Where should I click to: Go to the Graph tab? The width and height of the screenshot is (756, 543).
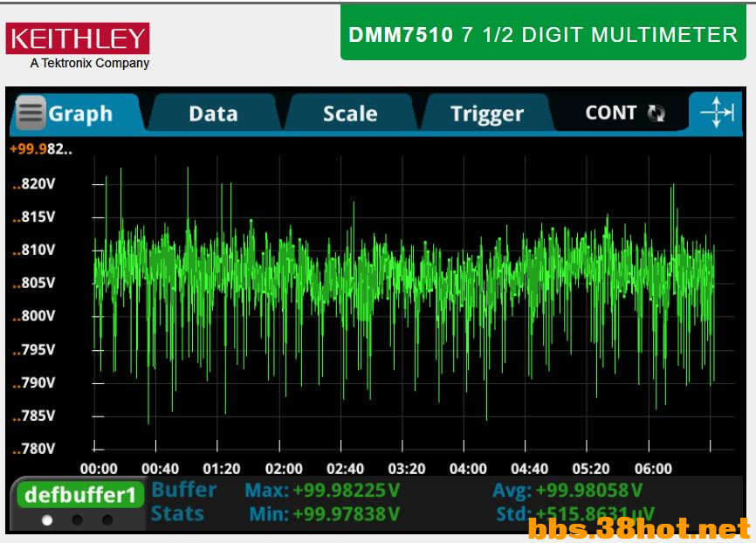[80, 113]
